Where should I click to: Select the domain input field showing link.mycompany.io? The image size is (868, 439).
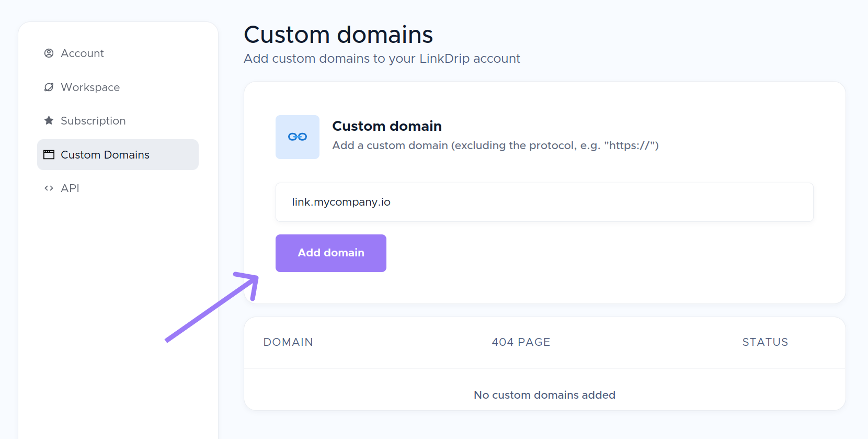(544, 202)
